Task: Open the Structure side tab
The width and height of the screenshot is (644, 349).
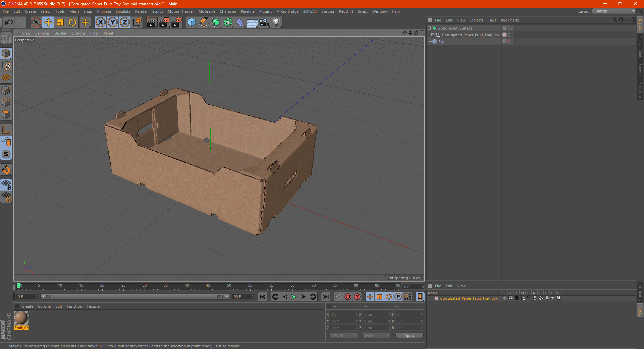Action: pyautogui.click(x=640, y=90)
